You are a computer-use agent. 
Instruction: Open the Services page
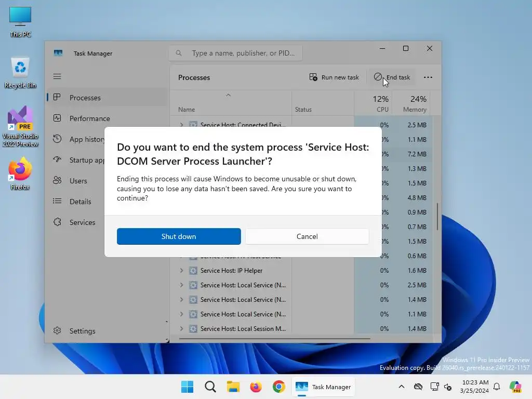click(x=82, y=222)
